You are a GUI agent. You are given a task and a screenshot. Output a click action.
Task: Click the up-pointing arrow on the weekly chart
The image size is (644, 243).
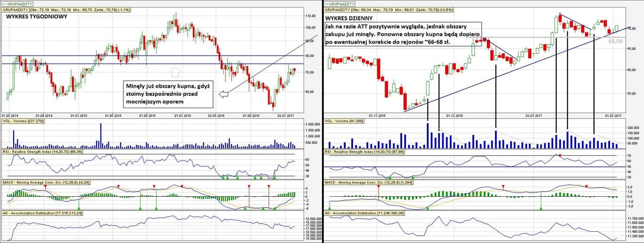175,72
